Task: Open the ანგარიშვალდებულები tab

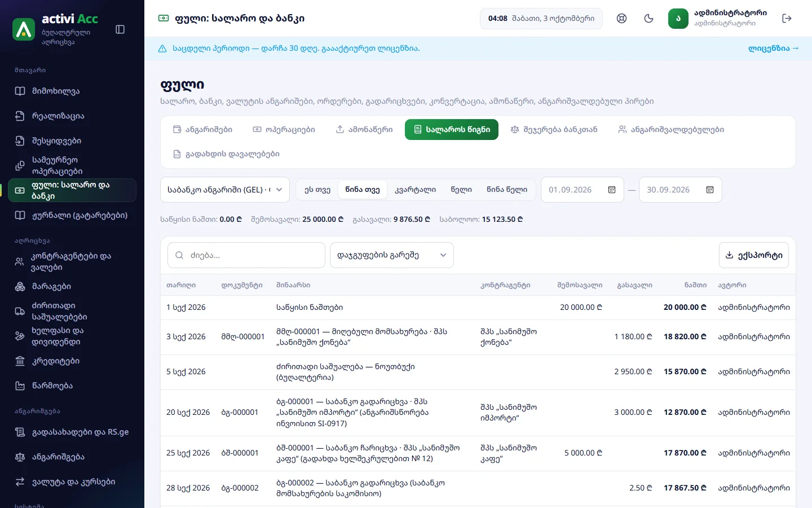Action: pos(671,129)
